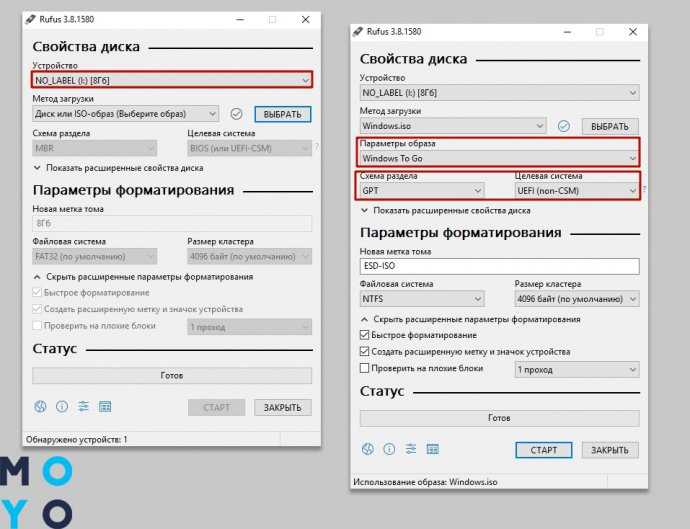Open language globe icon in left Rufus window
Screen dimensions: 690x529
point(40,406)
